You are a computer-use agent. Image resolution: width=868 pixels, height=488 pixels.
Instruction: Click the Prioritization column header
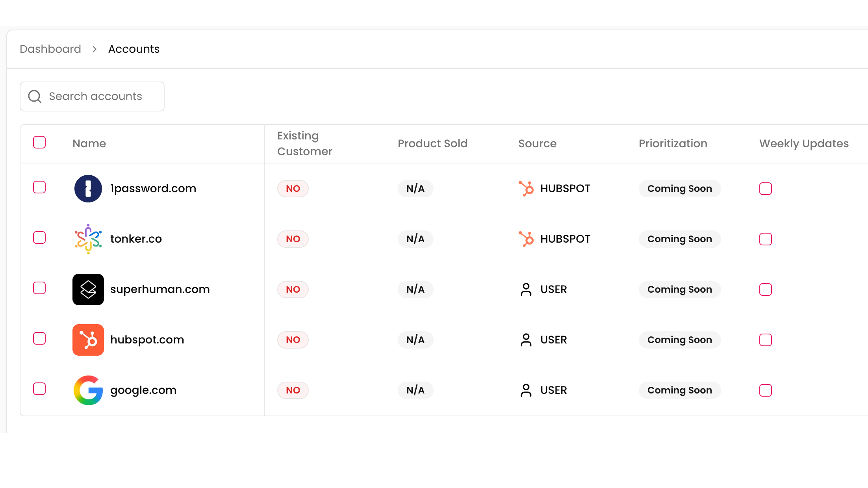[673, 144]
